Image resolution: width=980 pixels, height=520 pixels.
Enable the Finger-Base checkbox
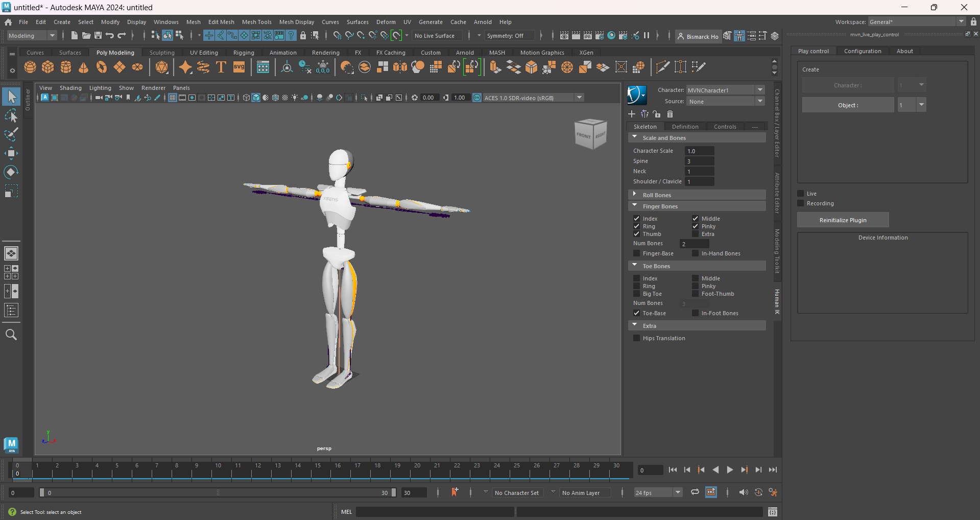636,253
